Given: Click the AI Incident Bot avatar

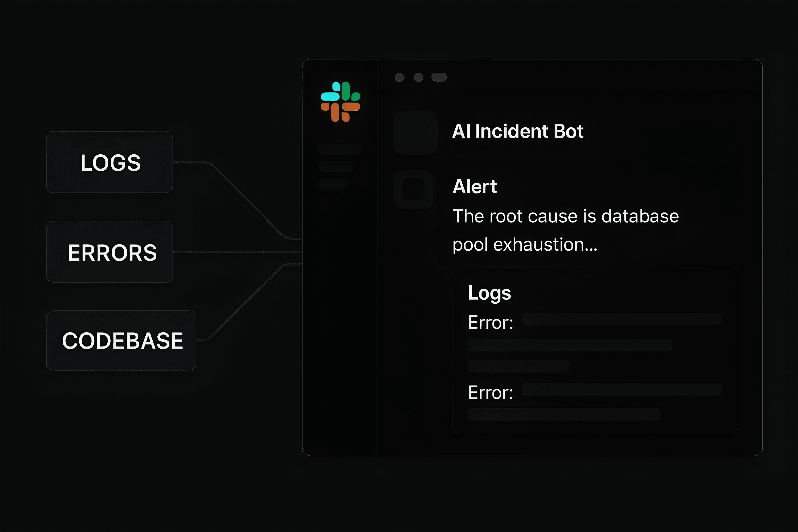Looking at the screenshot, I should point(415,133).
